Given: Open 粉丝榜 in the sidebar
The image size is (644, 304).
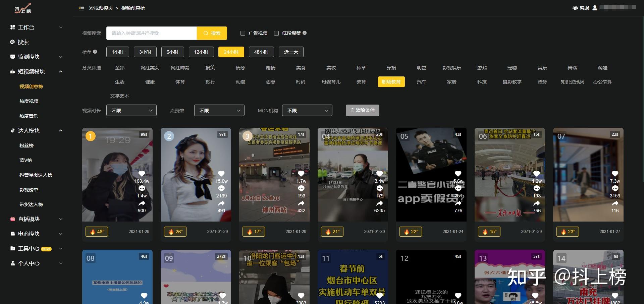Looking at the screenshot, I should click(x=26, y=145).
